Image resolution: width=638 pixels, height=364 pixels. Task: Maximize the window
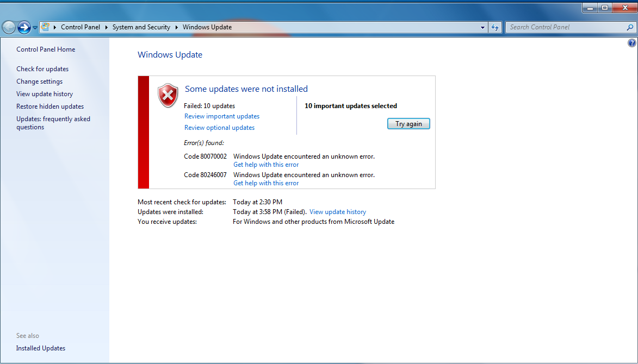click(605, 8)
